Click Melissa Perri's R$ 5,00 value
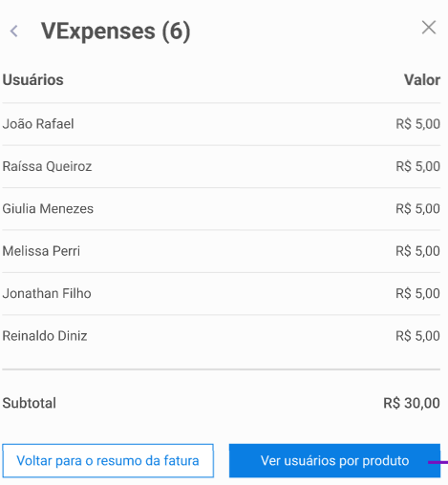This screenshot has width=448, height=485. [x=418, y=251]
